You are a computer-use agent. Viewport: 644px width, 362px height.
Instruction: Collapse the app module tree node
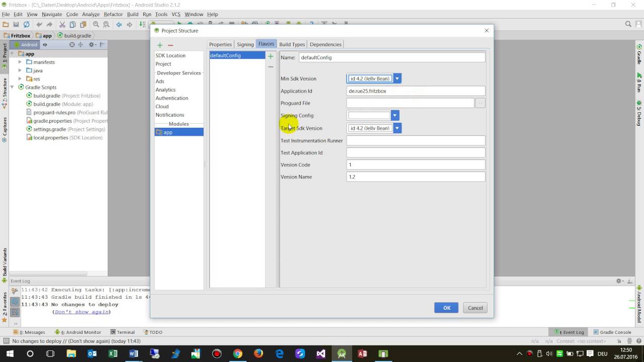pyautogui.click(x=12, y=54)
